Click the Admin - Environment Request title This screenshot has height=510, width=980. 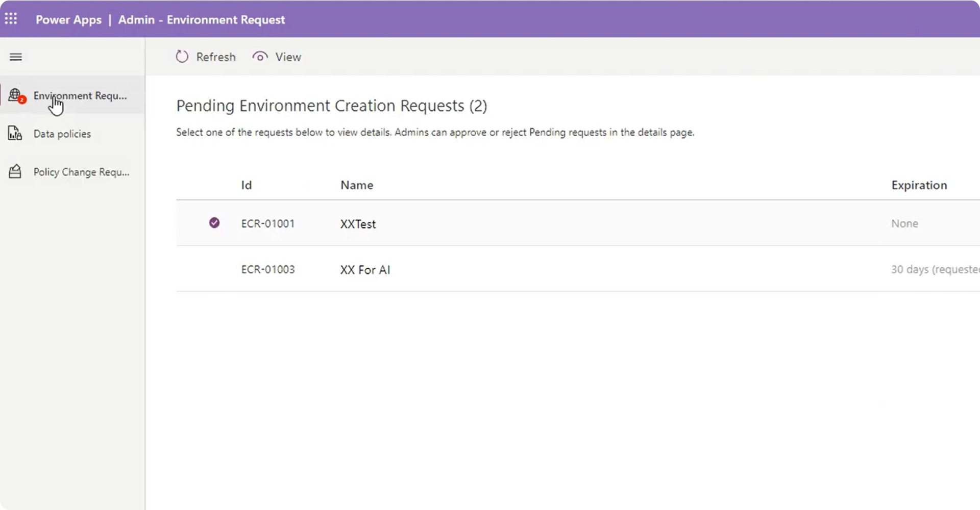tap(202, 20)
